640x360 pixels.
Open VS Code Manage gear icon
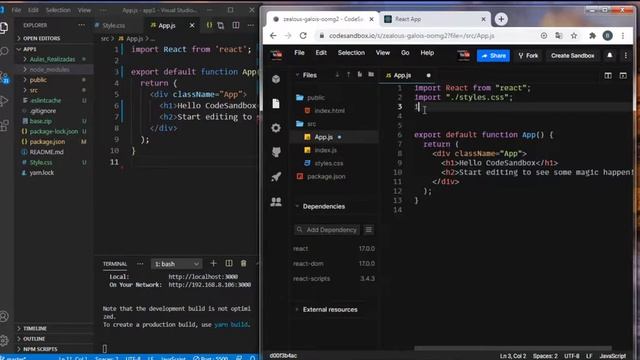pyautogui.click(x=4, y=340)
